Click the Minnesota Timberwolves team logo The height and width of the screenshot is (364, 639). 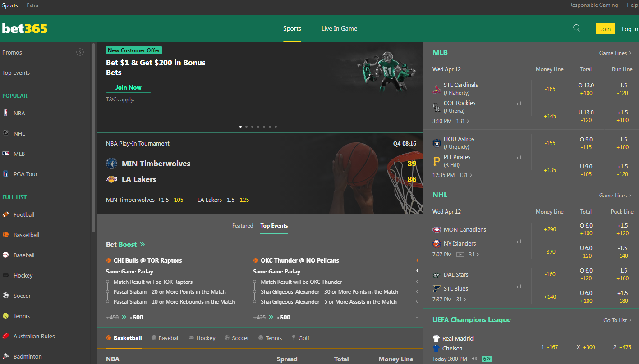click(111, 163)
